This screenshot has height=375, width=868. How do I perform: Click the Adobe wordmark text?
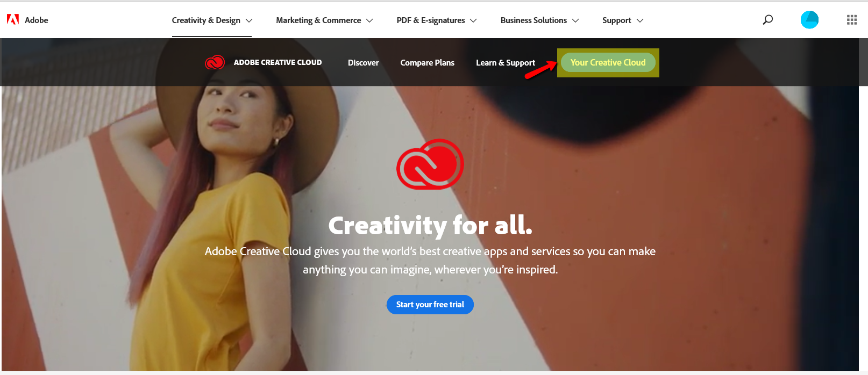tap(37, 20)
